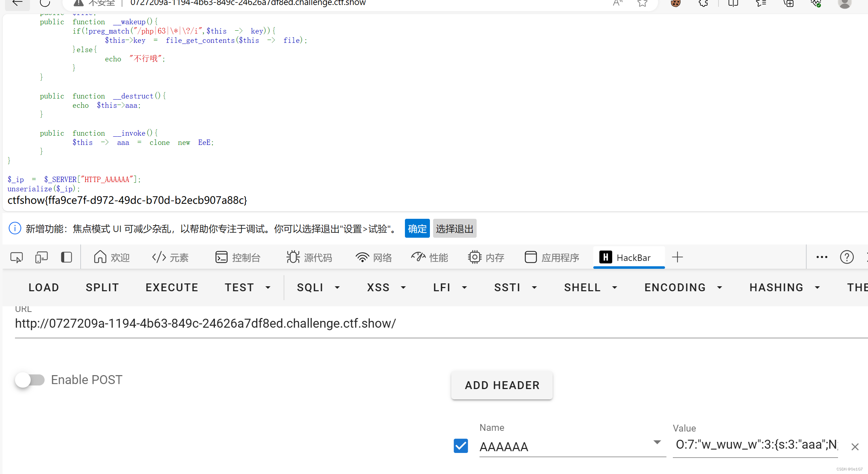Click the ADD HEADER button

(x=502, y=385)
